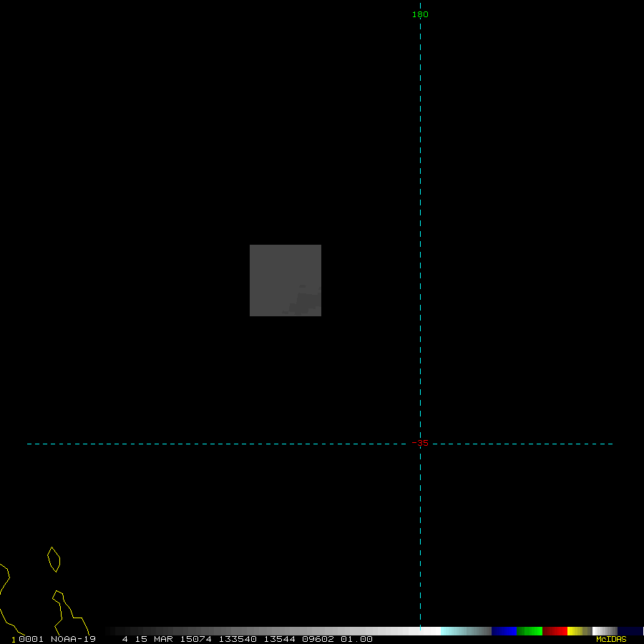Click the red -35 latitude label
Image resolution: width=644 pixels, height=644 pixels.
(420, 443)
